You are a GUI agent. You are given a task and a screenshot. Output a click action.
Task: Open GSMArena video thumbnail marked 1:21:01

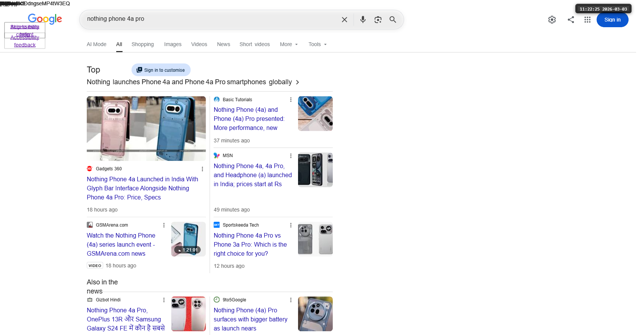[x=189, y=239]
